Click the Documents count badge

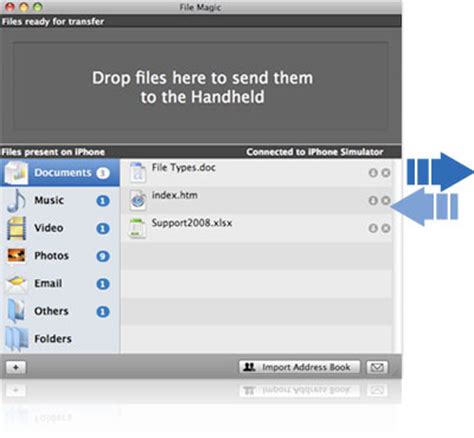click(103, 173)
